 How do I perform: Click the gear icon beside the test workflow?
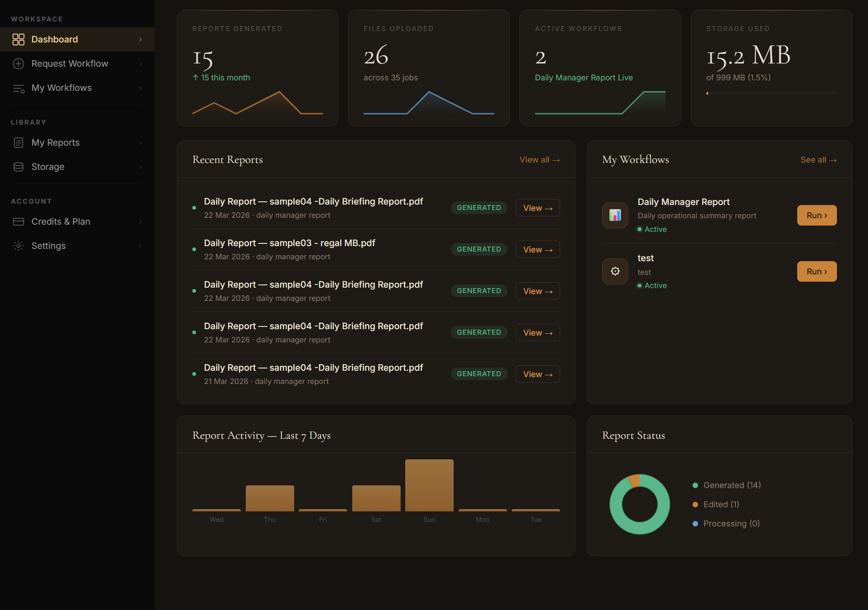point(615,271)
